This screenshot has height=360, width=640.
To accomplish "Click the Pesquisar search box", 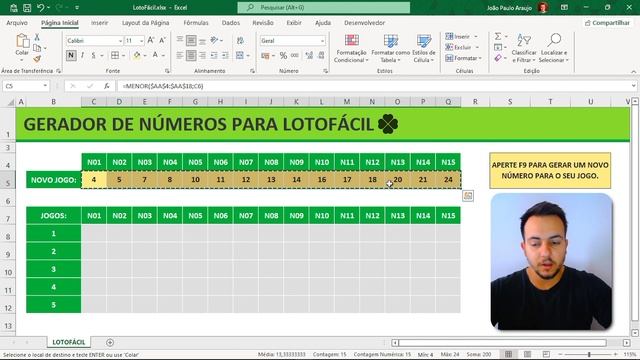I will pos(324,7).
